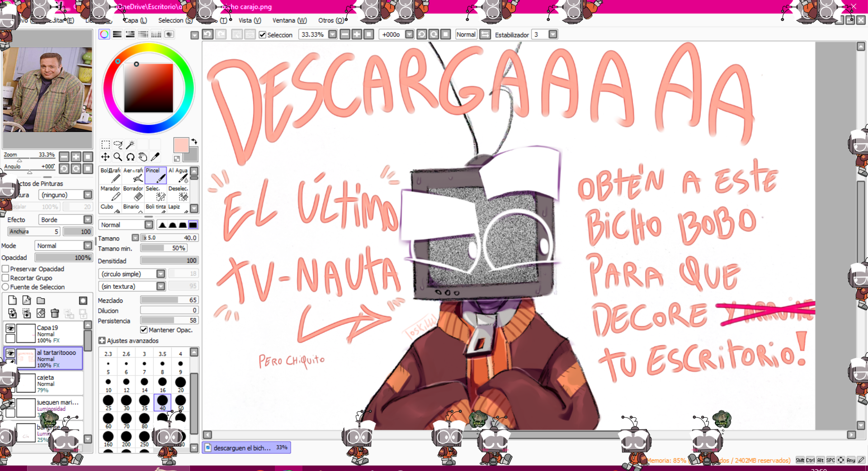
Task: Open the Ventana (W) menu
Action: coord(290,20)
